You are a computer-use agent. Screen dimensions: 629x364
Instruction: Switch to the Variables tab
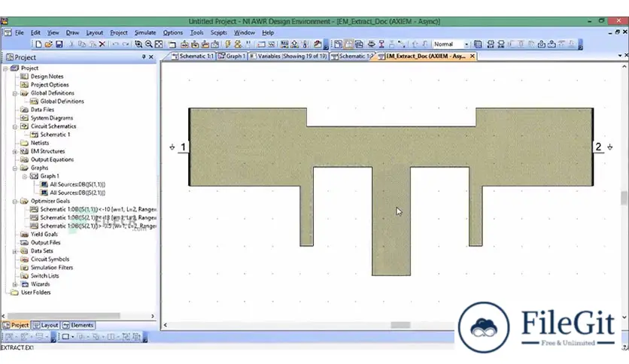pos(288,56)
